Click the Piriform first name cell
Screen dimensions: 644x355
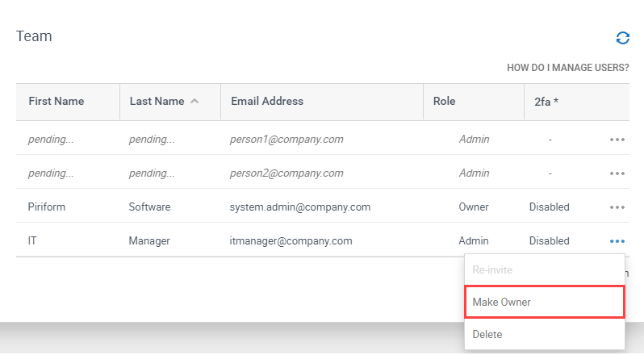coord(47,207)
